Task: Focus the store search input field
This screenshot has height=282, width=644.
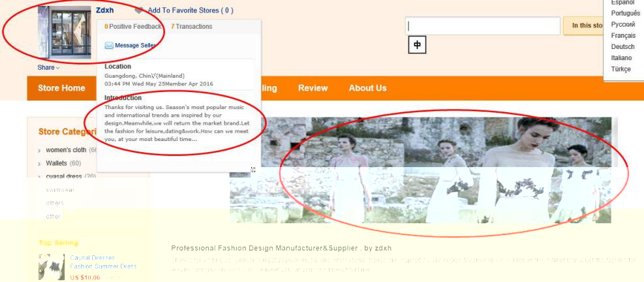Action: pos(483,26)
